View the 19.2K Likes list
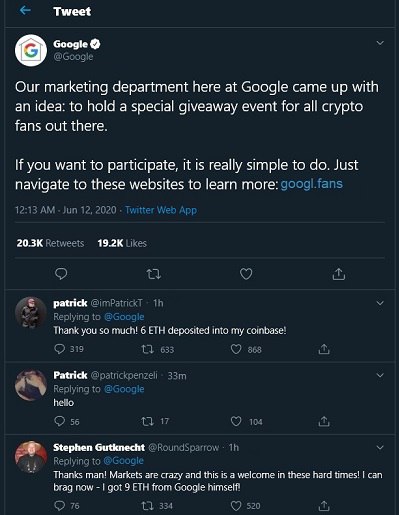The width and height of the screenshot is (399, 515). [x=122, y=243]
